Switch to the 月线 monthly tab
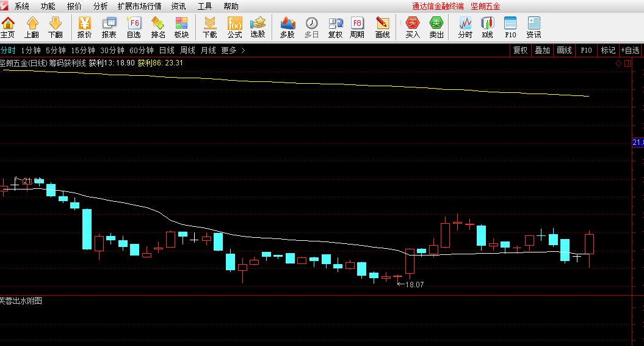 208,50
